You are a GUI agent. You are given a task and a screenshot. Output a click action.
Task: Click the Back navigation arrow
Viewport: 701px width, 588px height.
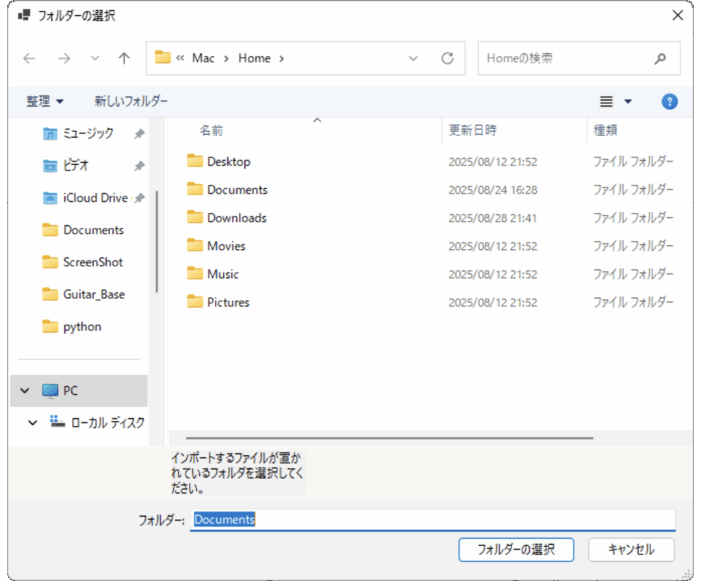click(29, 58)
